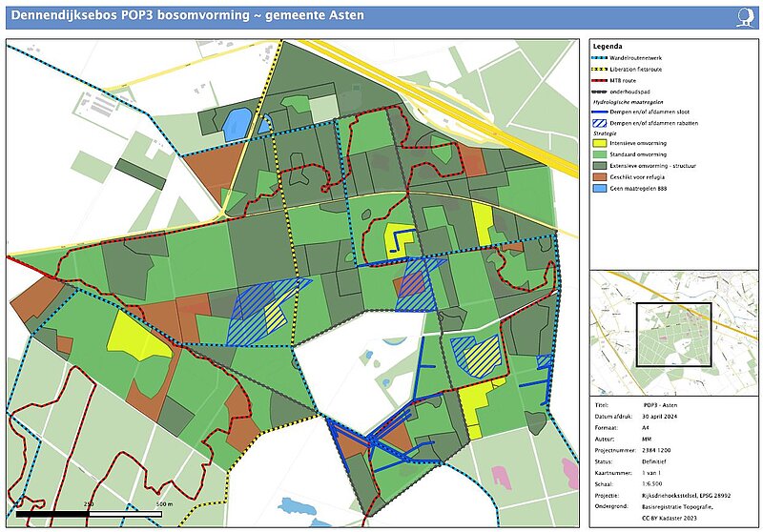This screenshot has width=763, height=532.
Task: Click the Liberation fietsroute legend symbol
Action: [600, 70]
